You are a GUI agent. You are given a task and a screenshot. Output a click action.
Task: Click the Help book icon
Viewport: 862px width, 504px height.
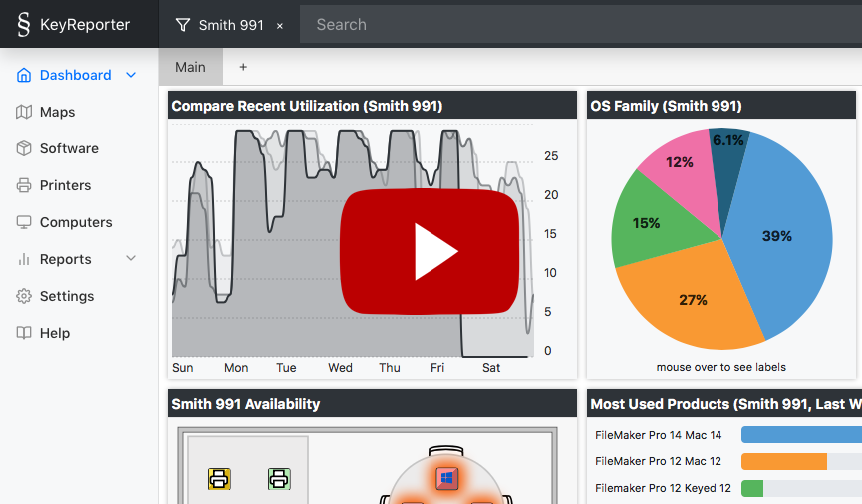point(24,333)
